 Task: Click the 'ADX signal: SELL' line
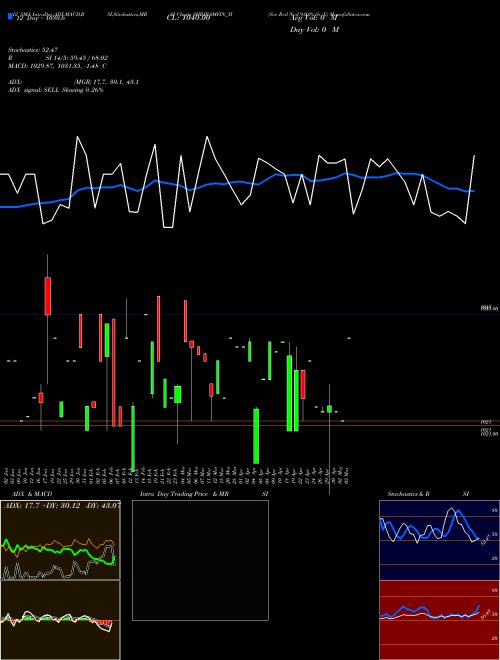coord(56,90)
